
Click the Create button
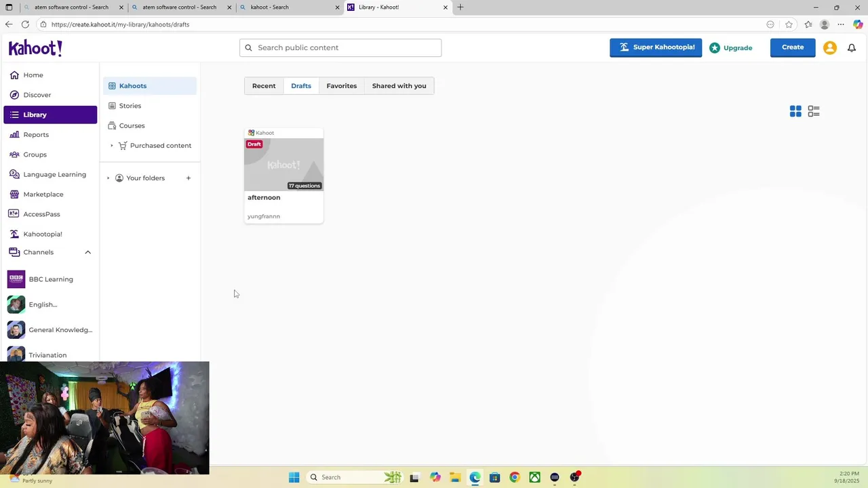click(x=793, y=47)
